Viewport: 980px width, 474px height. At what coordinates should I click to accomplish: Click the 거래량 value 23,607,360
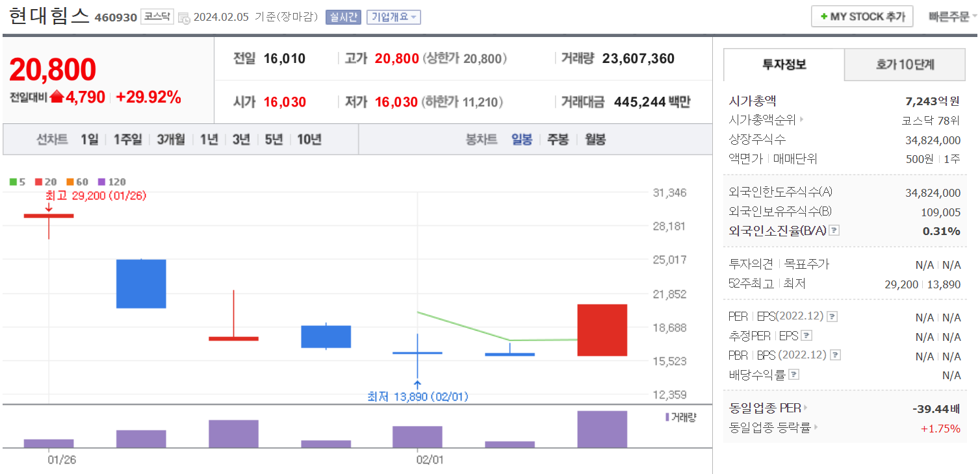tap(638, 58)
